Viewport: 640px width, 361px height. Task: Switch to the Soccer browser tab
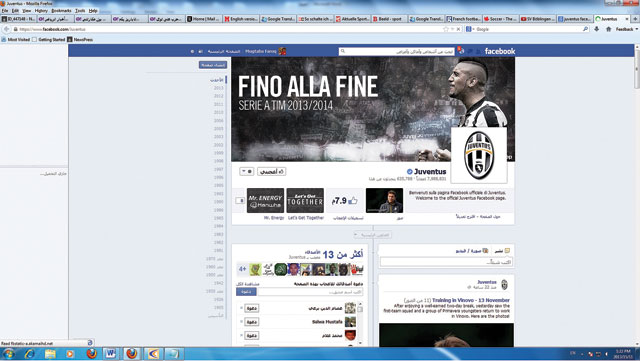click(501, 19)
